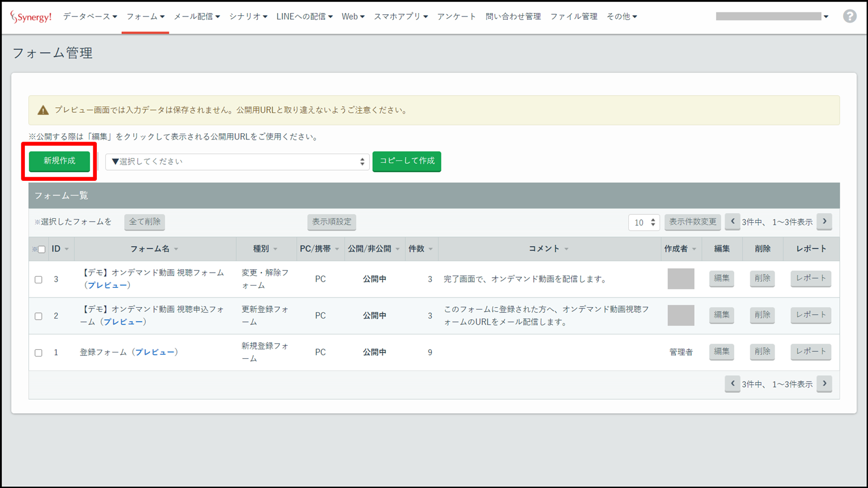Screen dimensions: 868x488
Task: Click 編集 for form ID 1
Action: (x=721, y=351)
